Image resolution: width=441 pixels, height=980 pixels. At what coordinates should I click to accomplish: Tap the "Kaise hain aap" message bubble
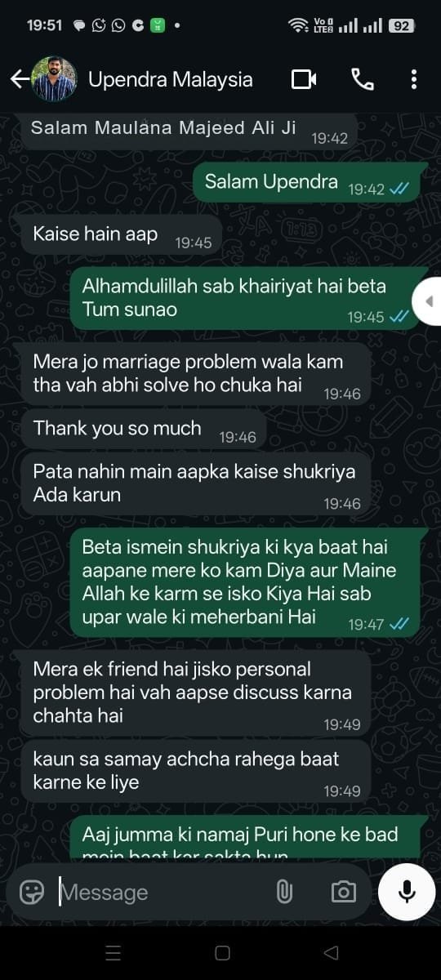pyautogui.click(x=122, y=235)
